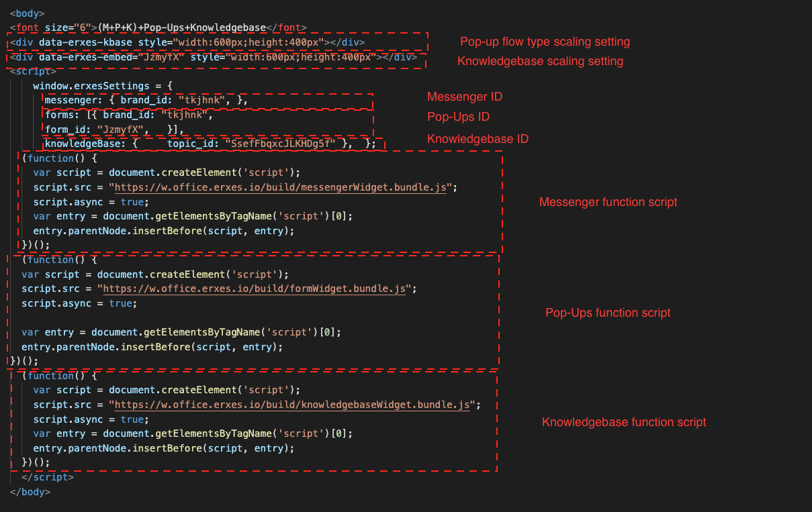Click the style value in the data-erxes-kbase div
Image resolution: width=812 pixels, height=512 pixels.
click(249, 42)
